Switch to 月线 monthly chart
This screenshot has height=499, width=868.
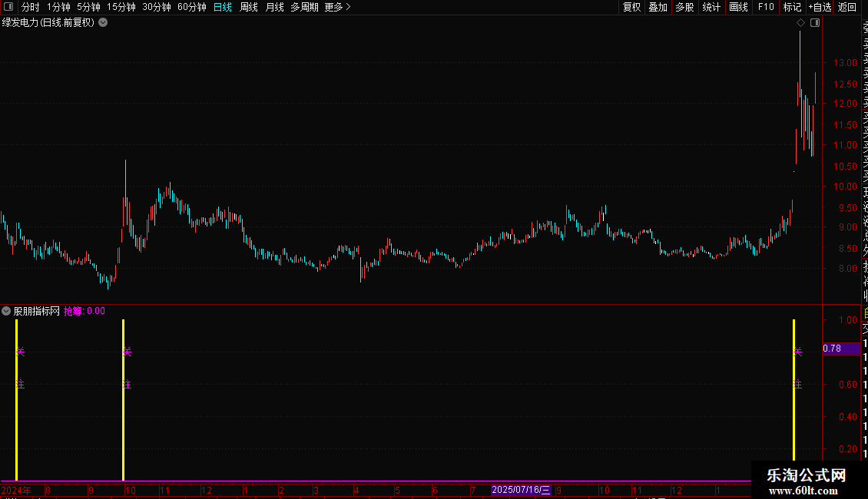click(x=274, y=7)
